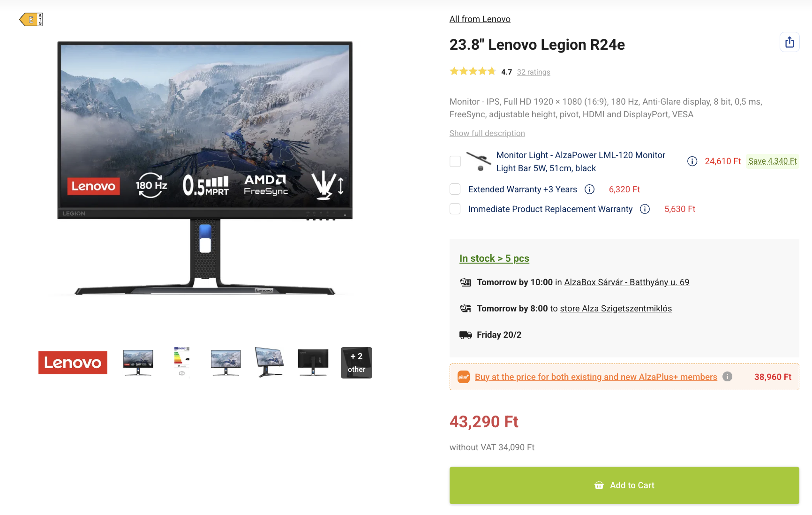Check Immediate Product Replacement Warranty box

[455, 209]
